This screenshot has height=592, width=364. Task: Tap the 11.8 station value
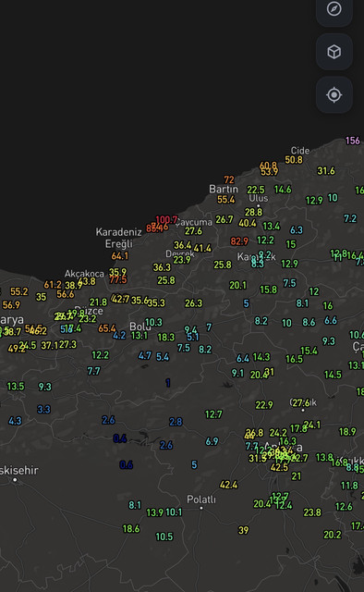(x=349, y=485)
